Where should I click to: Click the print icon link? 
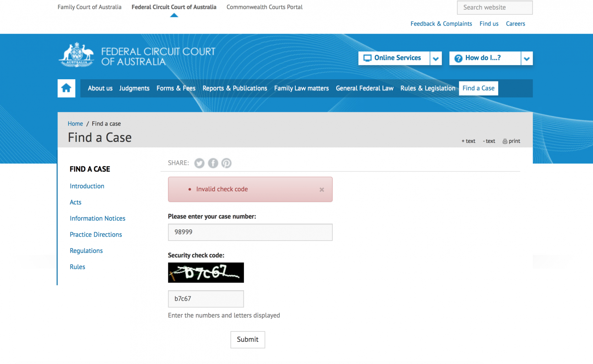coord(511,141)
